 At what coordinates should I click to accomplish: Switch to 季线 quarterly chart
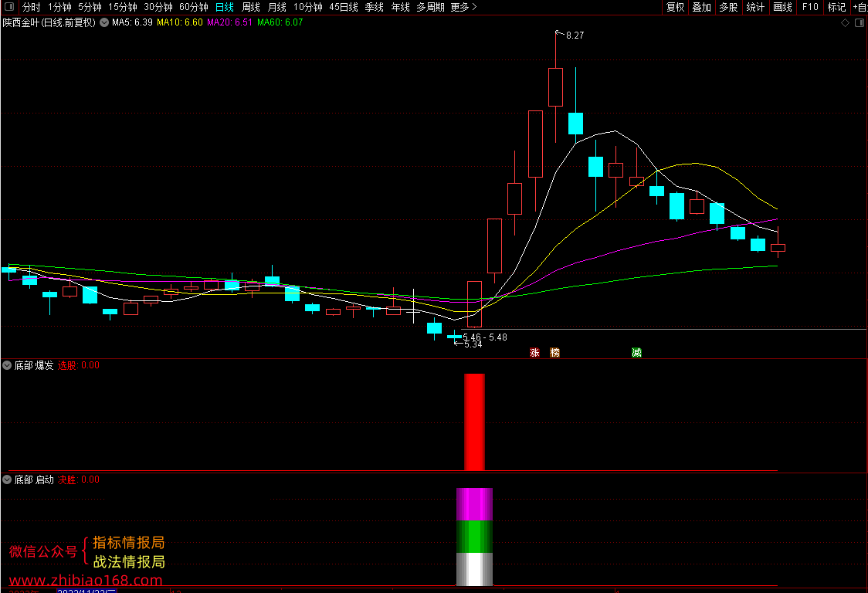click(x=375, y=7)
